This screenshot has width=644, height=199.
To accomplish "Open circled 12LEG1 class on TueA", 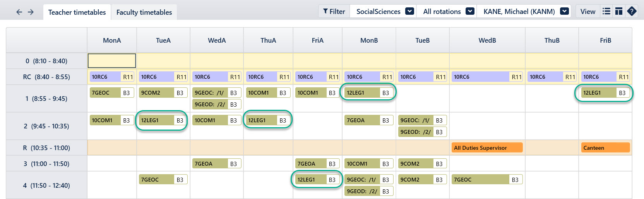I will point(162,121).
